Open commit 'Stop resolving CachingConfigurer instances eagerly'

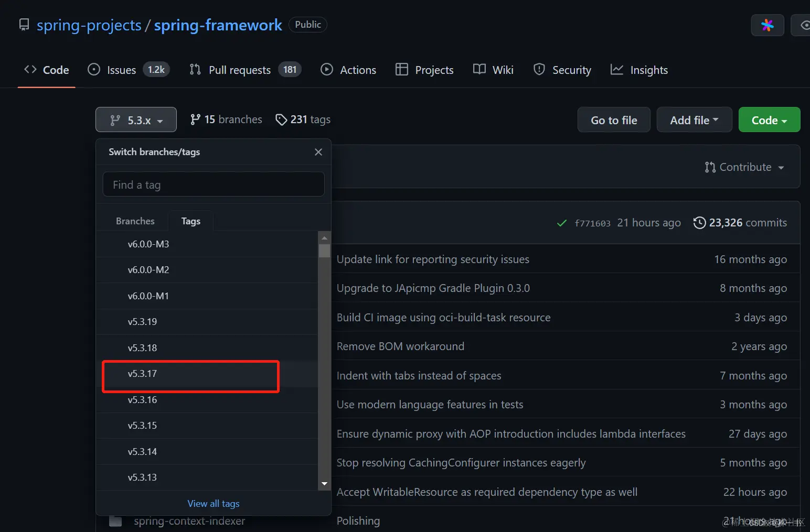[461, 463]
